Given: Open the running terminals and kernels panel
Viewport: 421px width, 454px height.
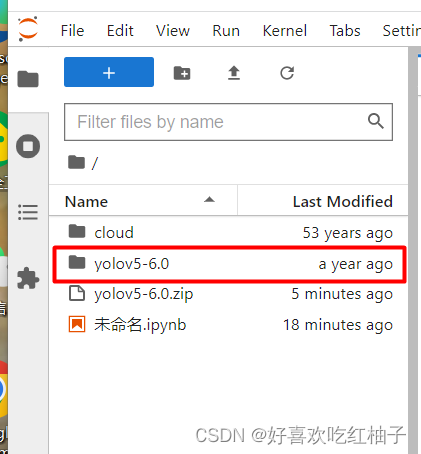Looking at the screenshot, I should pos(28,146).
